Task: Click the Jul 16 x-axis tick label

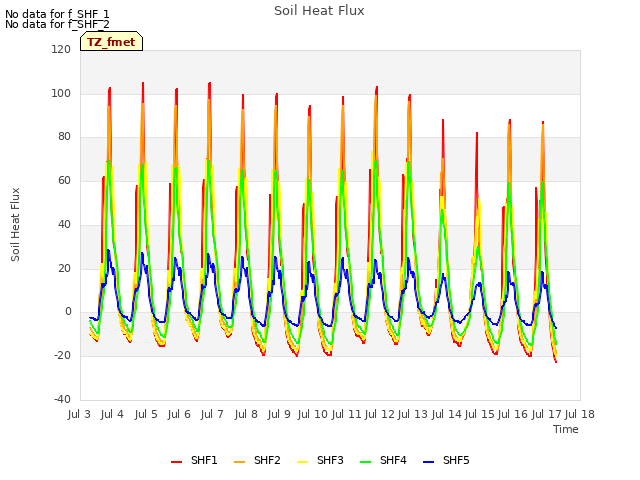Action: [513, 414]
